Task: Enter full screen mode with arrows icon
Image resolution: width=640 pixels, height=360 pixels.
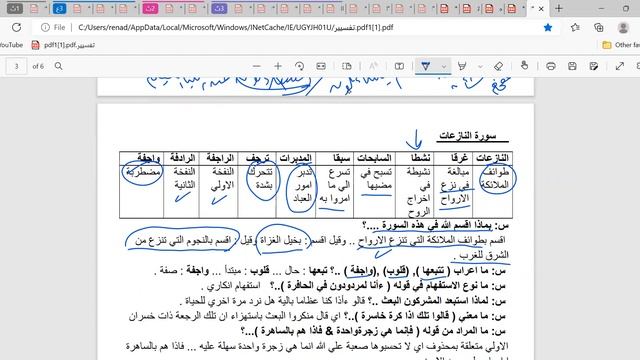Action: [x=620, y=66]
